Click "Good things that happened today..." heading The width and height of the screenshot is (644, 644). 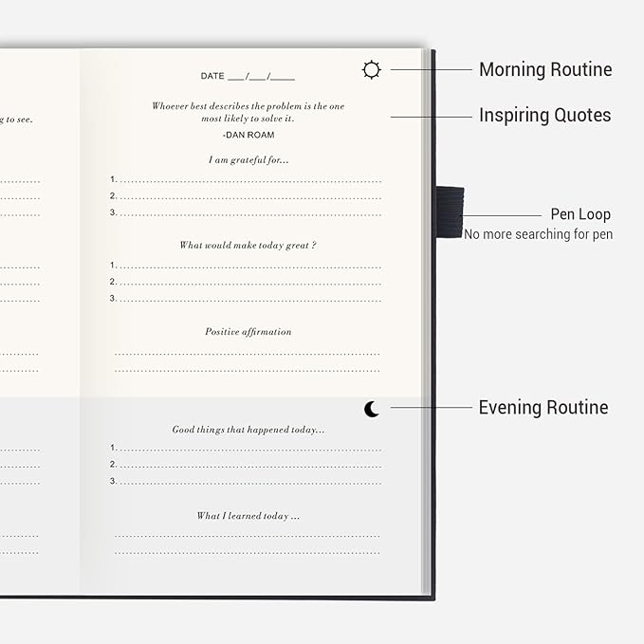point(248,430)
